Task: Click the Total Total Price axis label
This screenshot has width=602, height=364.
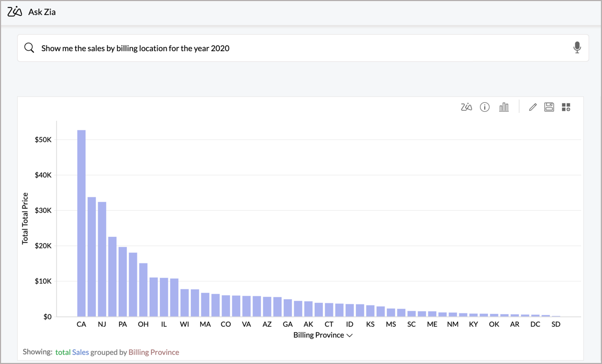Action: [25, 218]
